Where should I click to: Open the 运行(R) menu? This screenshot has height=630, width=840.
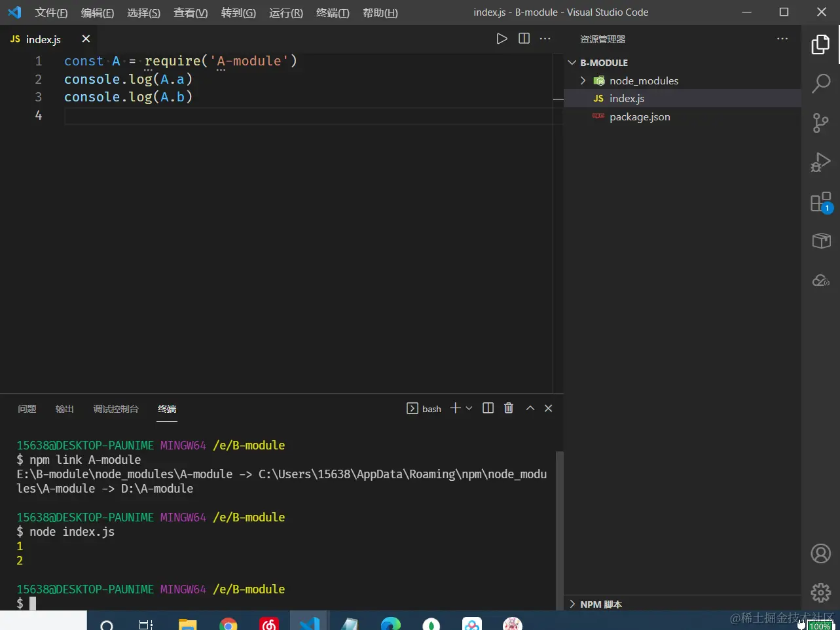(286, 12)
